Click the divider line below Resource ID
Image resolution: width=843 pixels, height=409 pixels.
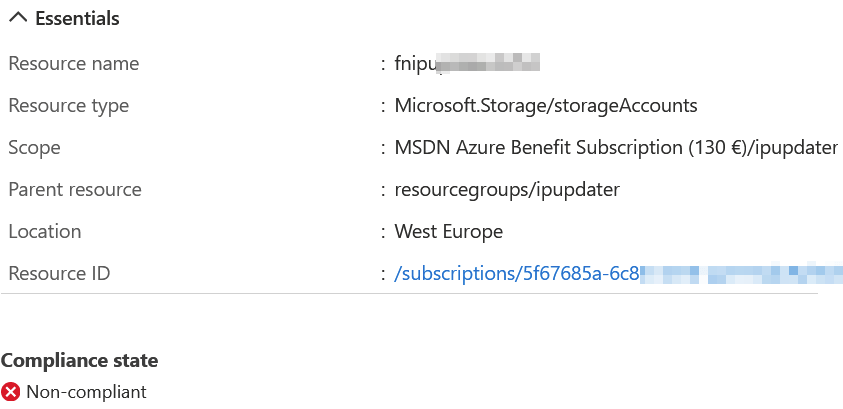[409, 294]
